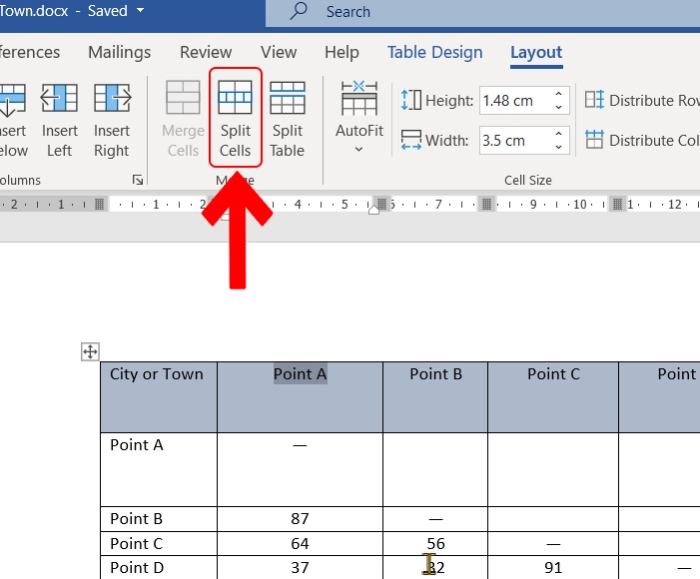Click the table move handle
The height and width of the screenshot is (579, 700).
[90, 351]
